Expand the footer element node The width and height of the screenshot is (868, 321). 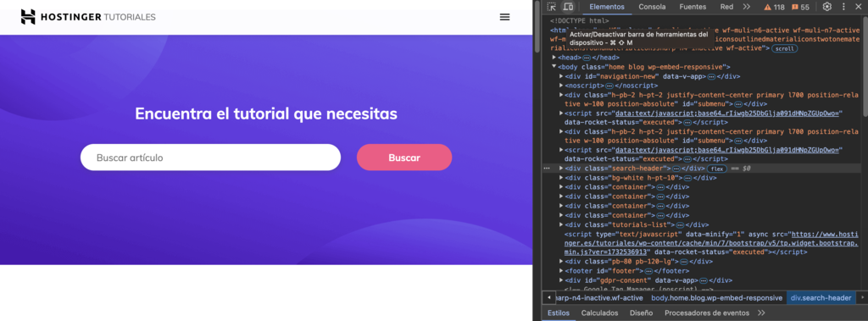click(x=561, y=271)
